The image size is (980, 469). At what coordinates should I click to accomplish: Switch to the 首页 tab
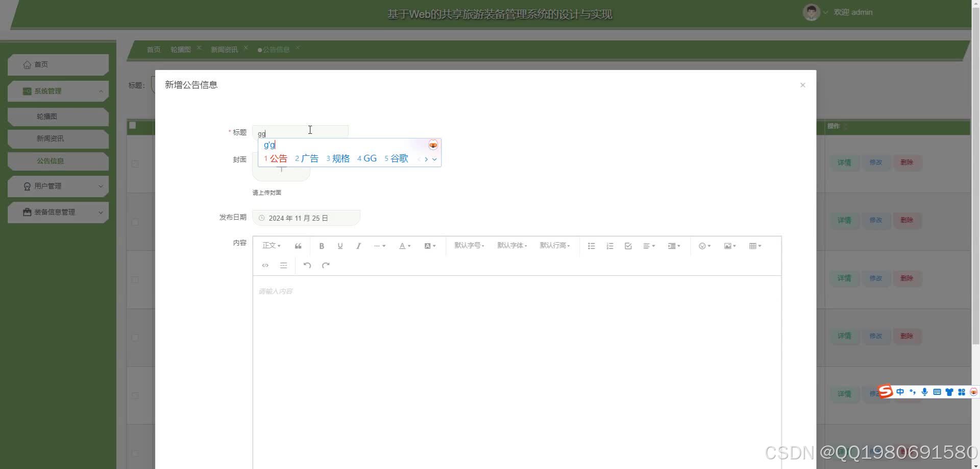coord(154,50)
